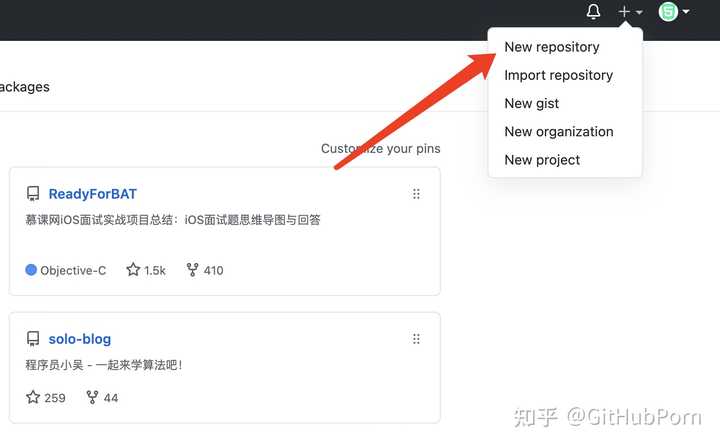View ReadyForBAT 1.5k stargazers

tap(146, 270)
